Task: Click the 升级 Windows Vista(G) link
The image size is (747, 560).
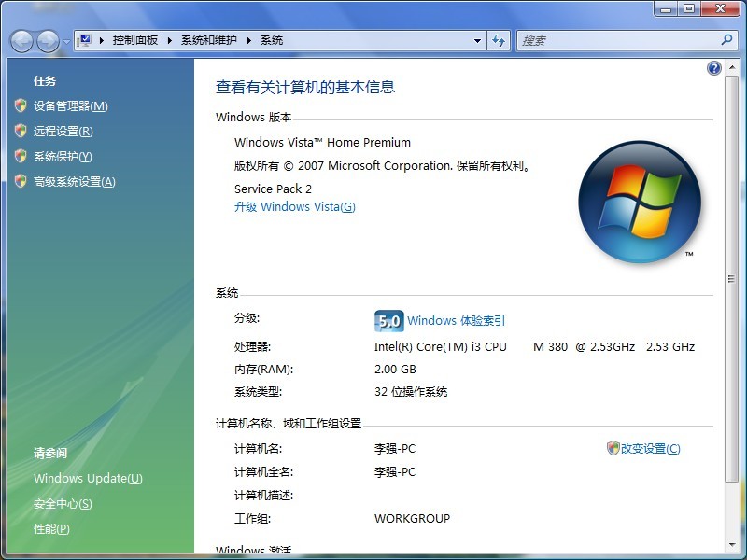Action: pyautogui.click(x=295, y=206)
